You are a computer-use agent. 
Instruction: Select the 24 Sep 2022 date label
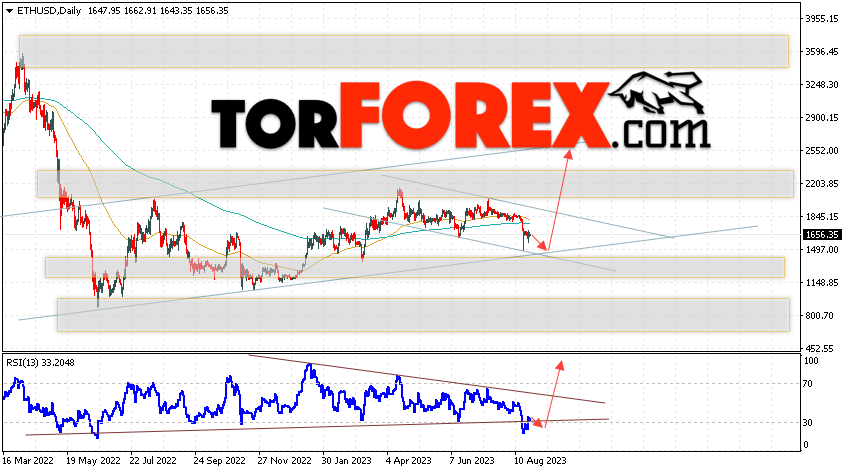pos(219,461)
